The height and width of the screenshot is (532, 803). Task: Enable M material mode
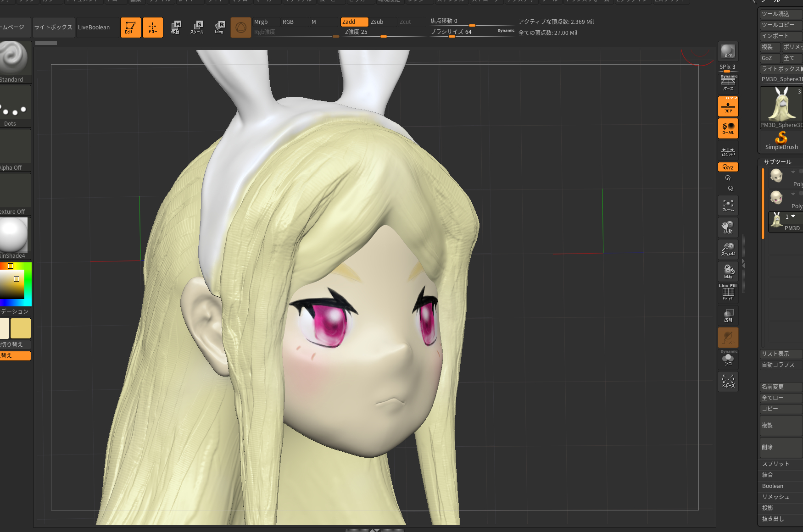coord(324,22)
